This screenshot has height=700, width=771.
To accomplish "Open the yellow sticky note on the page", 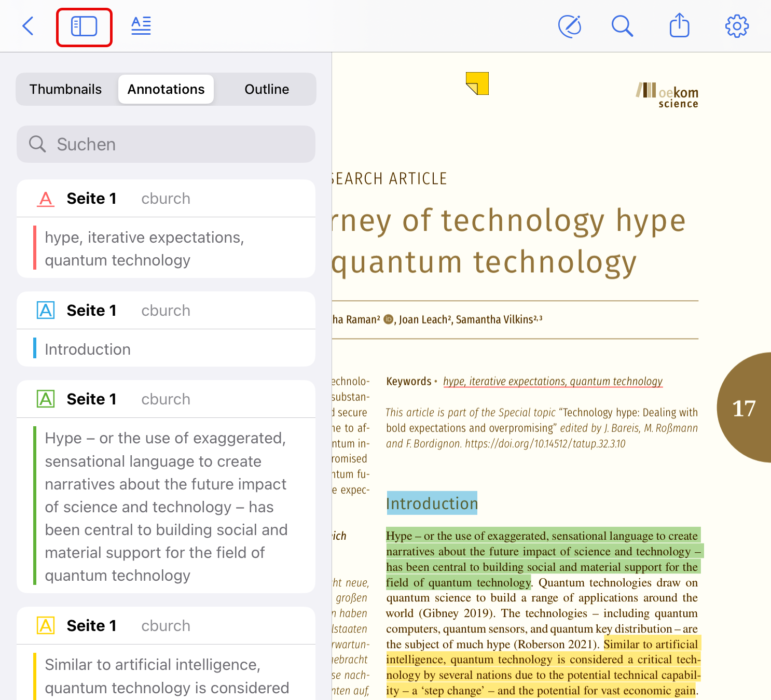I will click(477, 83).
